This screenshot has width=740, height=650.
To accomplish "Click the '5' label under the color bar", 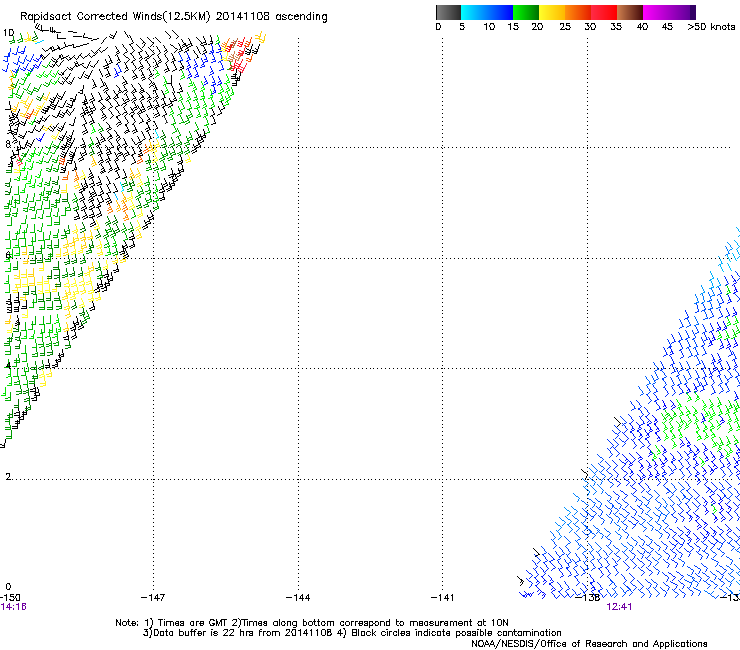I will click(x=462, y=27).
